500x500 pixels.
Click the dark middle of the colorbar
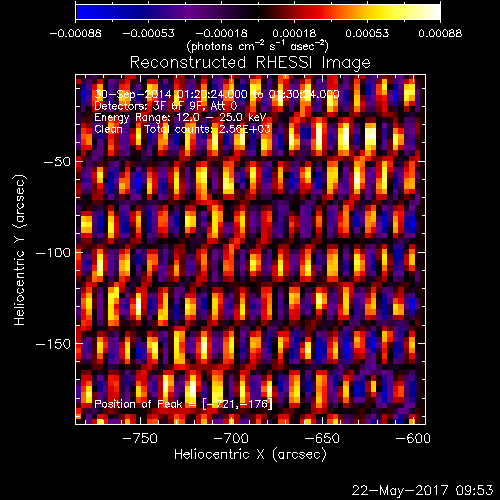coord(258,12)
